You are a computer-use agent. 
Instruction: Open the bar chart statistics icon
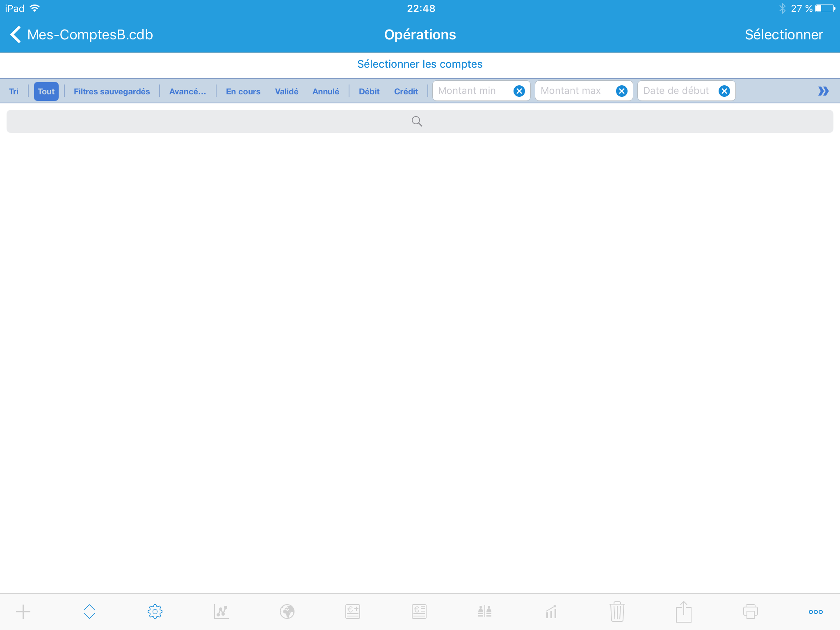[x=551, y=612]
